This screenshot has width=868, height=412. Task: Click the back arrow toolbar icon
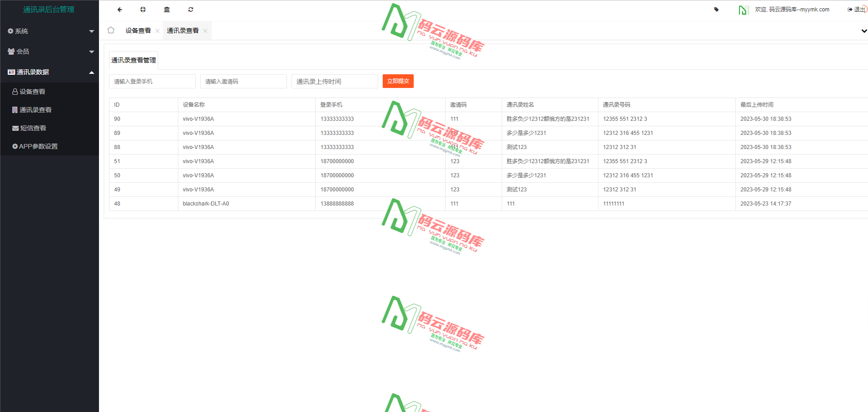tap(120, 10)
